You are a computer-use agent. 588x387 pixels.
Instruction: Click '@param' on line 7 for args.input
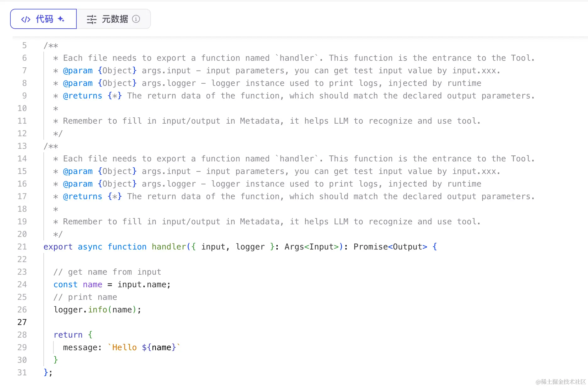[78, 70]
